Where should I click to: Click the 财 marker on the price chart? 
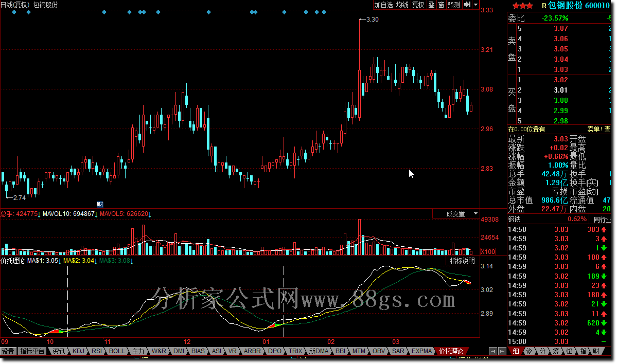tap(100, 205)
